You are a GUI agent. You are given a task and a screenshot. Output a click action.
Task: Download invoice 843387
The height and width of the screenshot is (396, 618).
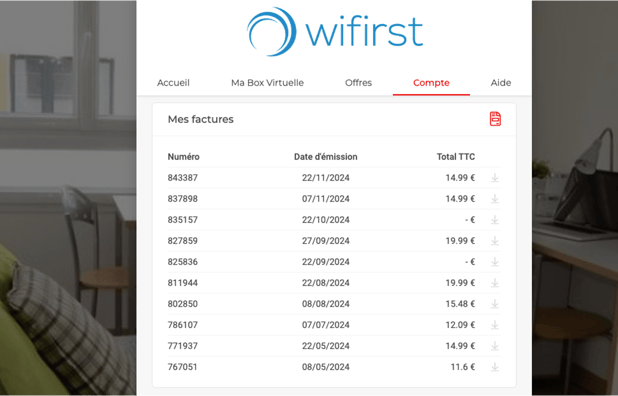point(495,178)
